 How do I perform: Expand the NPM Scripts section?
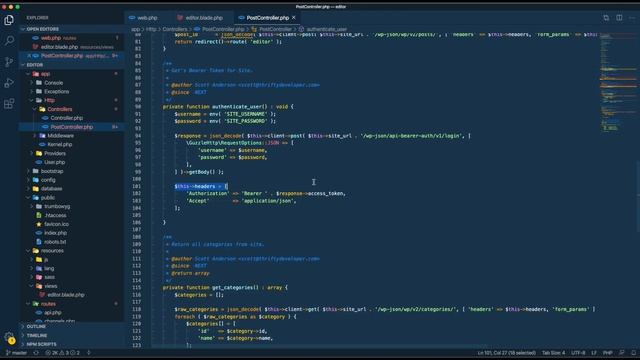(42, 344)
